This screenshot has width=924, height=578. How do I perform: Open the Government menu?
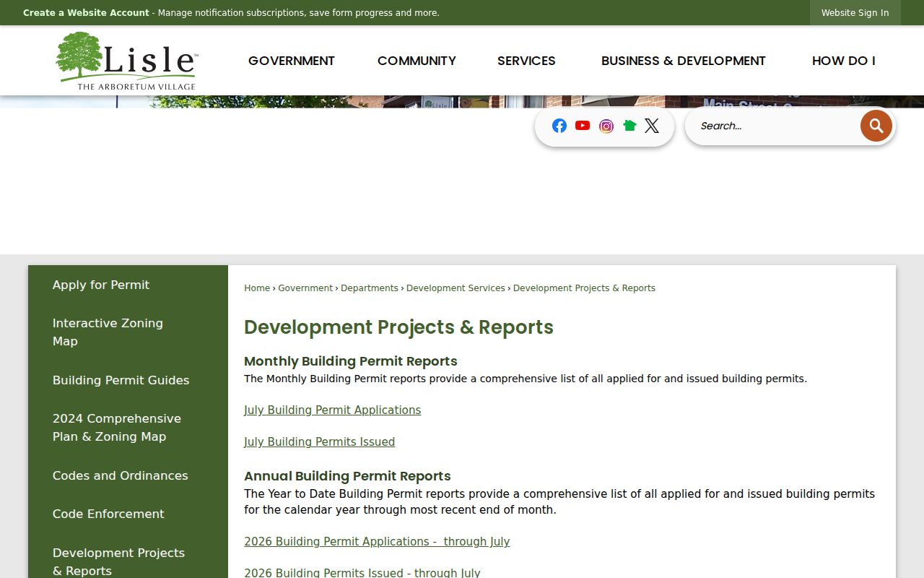click(x=292, y=61)
